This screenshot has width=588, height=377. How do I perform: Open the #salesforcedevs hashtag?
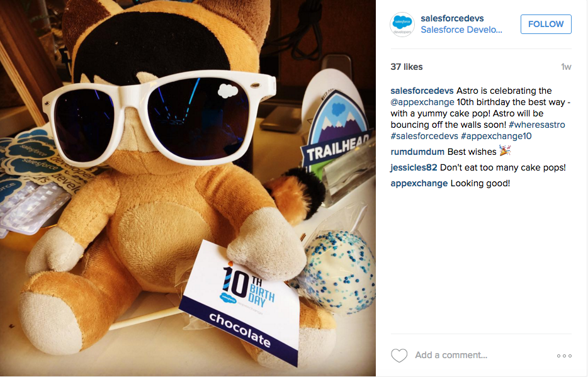point(424,136)
